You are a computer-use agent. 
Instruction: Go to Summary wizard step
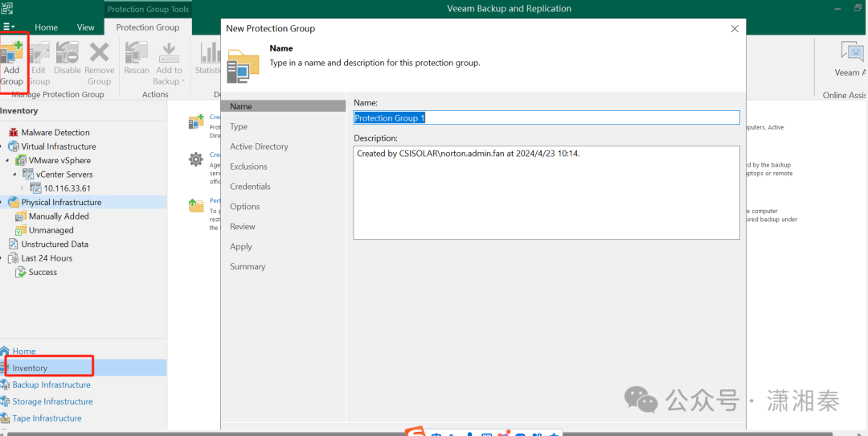(x=248, y=266)
